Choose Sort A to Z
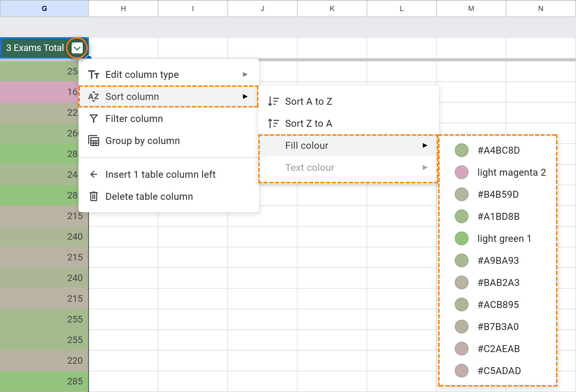Screen dimensions: 576x392 349,101
